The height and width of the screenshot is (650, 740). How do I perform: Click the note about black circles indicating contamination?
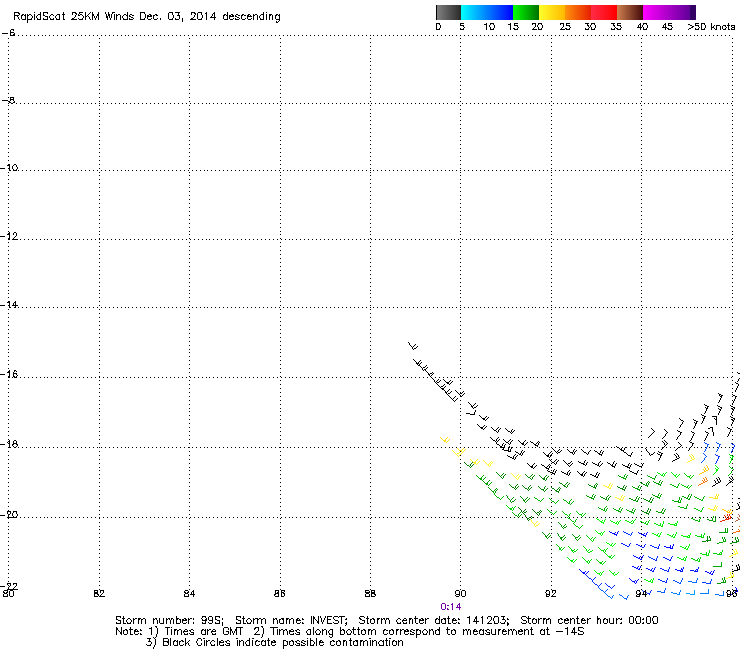coord(275,642)
